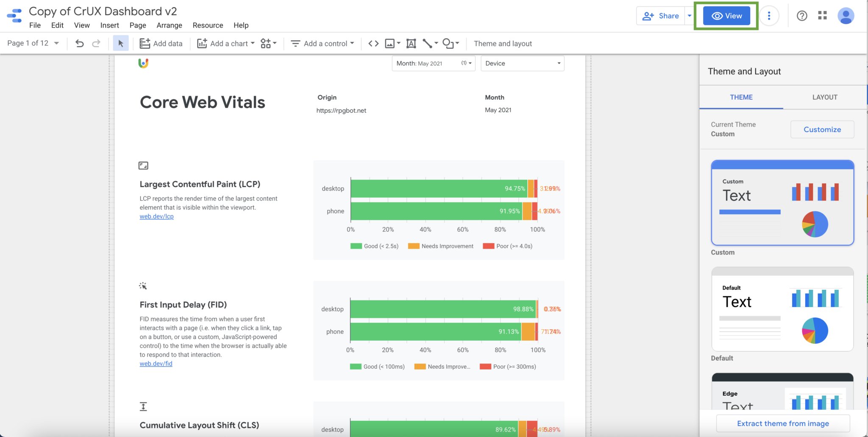Click the Customize theme button
The height and width of the screenshot is (437, 868).
tap(822, 129)
